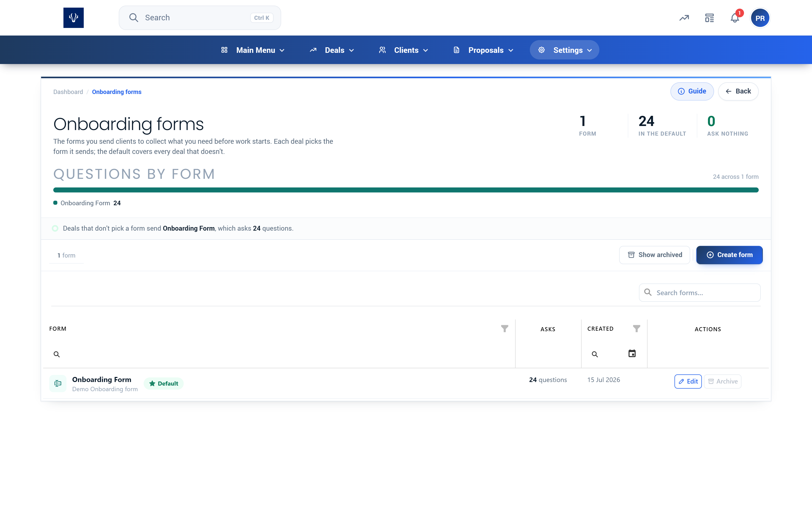This screenshot has height=508, width=812.
Task: Open the layout panel icon in header
Action: (709, 18)
